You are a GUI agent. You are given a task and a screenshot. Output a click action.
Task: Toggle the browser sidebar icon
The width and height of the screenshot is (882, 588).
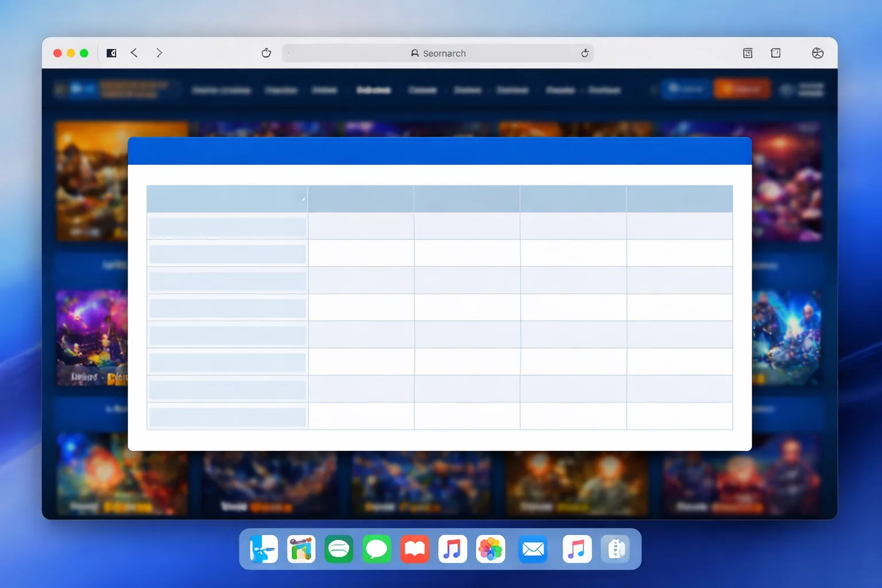click(x=111, y=53)
